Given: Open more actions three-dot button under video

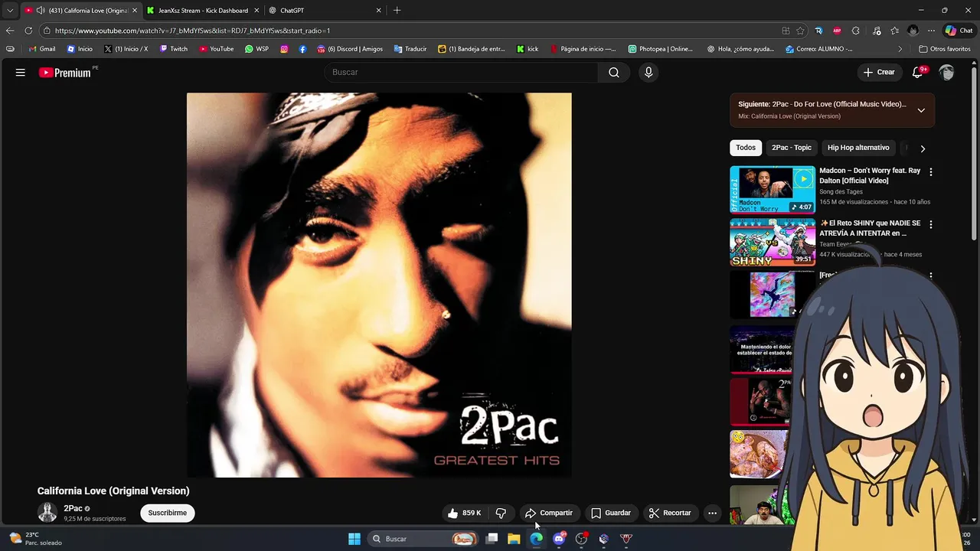Looking at the screenshot, I should click(712, 513).
